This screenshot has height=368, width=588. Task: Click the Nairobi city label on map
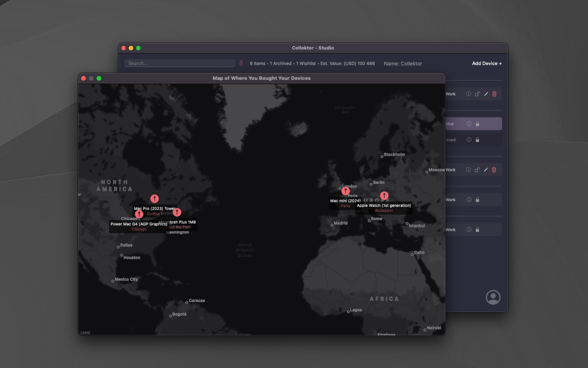point(434,328)
